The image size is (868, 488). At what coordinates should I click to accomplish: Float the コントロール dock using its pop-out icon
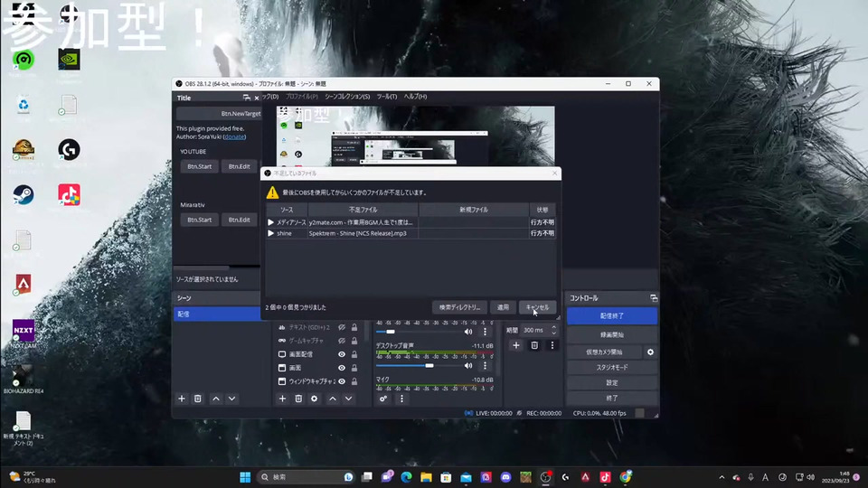[x=654, y=298]
